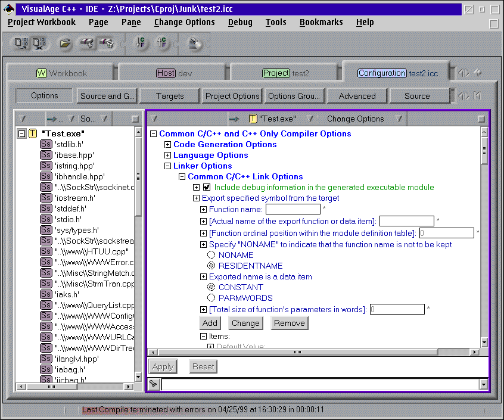Open Change Options dropdown in pane header
This screenshot has width=504, height=420.
[x=399, y=119]
